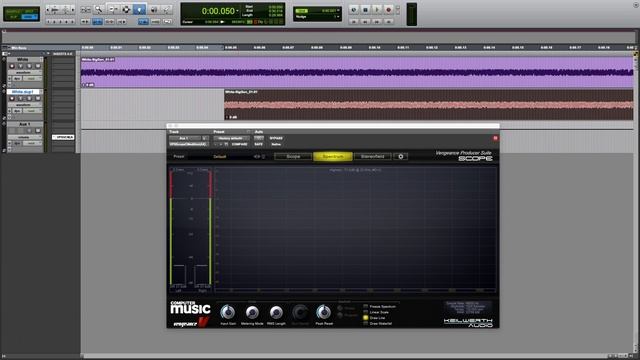Solo the White.dup1 track
The height and width of the screenshot is (360, 640).
point(29,98)
